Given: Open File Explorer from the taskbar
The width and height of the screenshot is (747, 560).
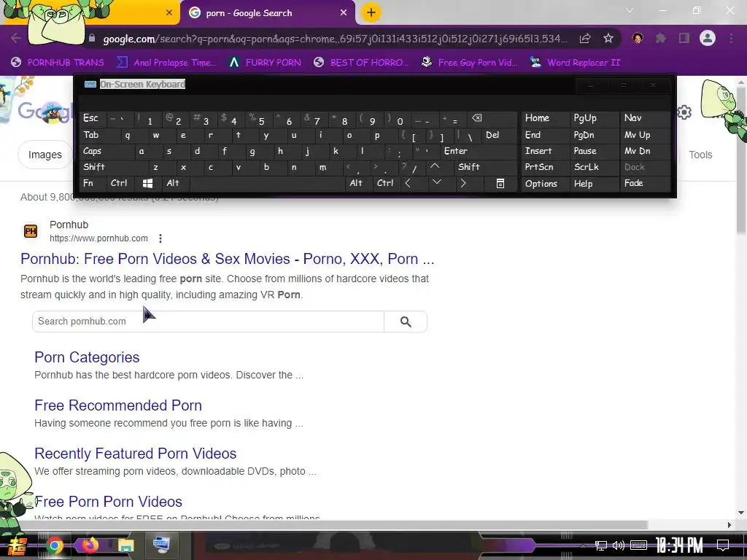Looking at the screenshot, I should 125,545.
